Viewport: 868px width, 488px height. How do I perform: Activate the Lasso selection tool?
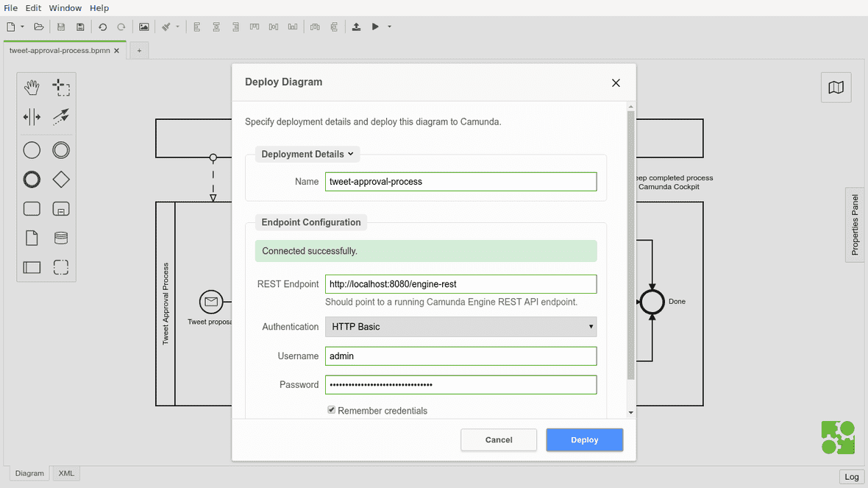point(61,88)
